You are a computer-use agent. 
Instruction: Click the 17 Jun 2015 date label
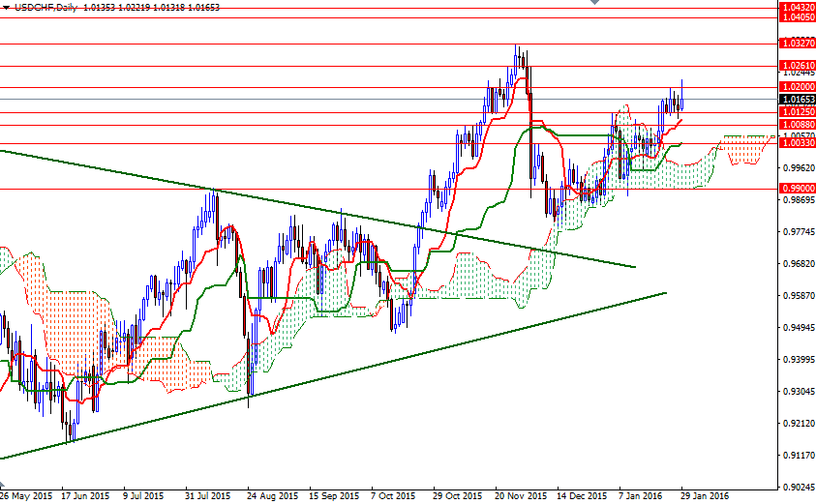click(x=85, y=495)
